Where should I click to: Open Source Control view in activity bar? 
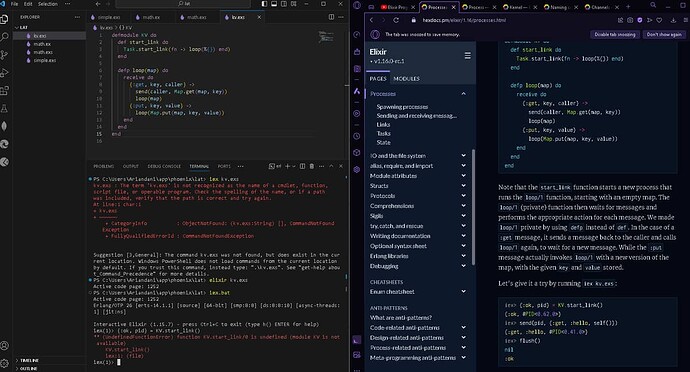point(4,55)
